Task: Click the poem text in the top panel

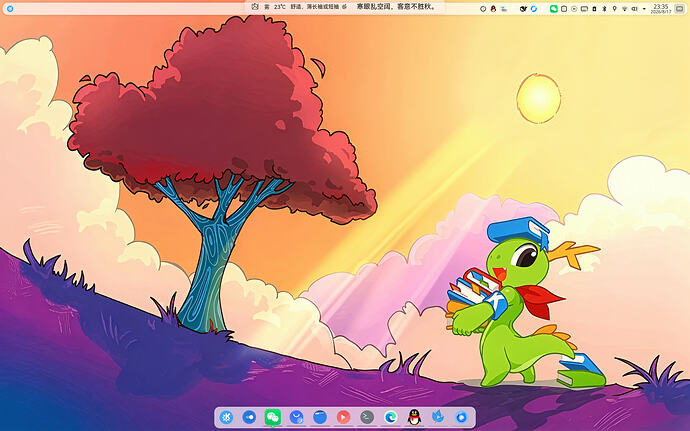Action: (396, 7)
